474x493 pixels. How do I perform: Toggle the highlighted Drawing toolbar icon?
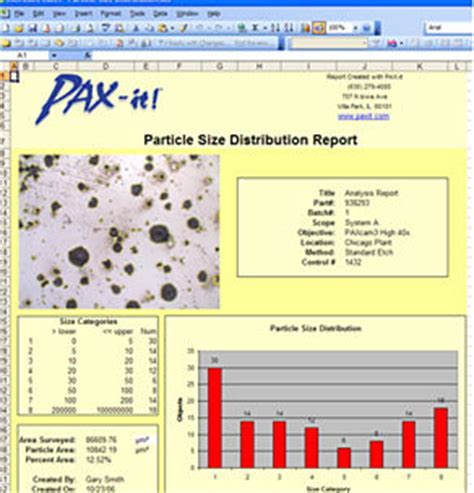pyautogui.click(x=319, y=28)
